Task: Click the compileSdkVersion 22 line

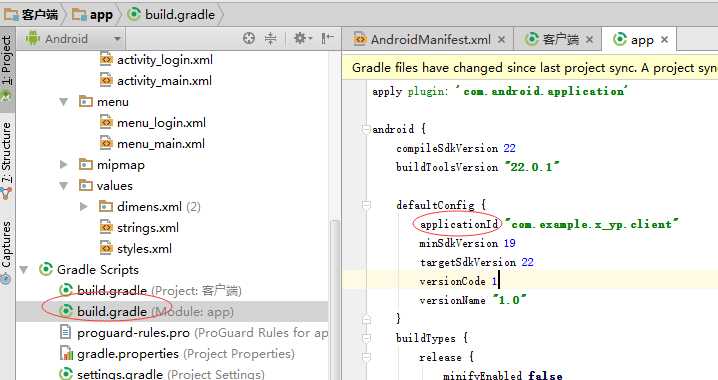Action: point(456,148)
